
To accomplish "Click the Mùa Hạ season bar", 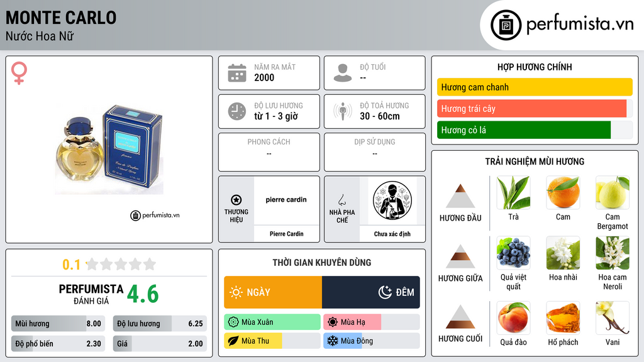I will (x=371, y=322).
